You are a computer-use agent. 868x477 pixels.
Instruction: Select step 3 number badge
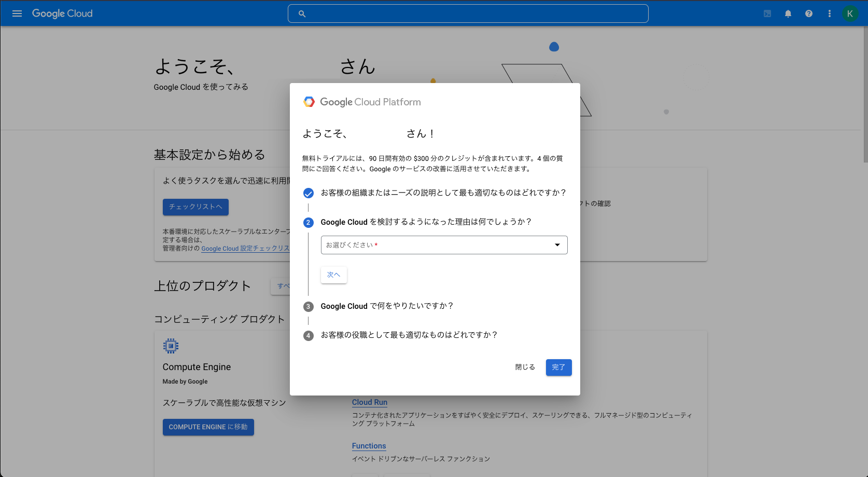pos(309,307)
